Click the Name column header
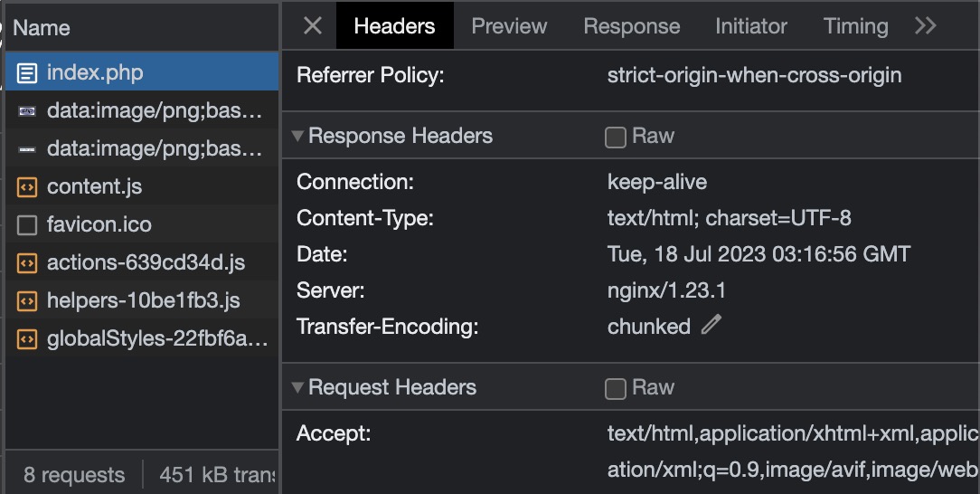Image resolution: width=980 pixels, height=494 pixels. [42, 28]
